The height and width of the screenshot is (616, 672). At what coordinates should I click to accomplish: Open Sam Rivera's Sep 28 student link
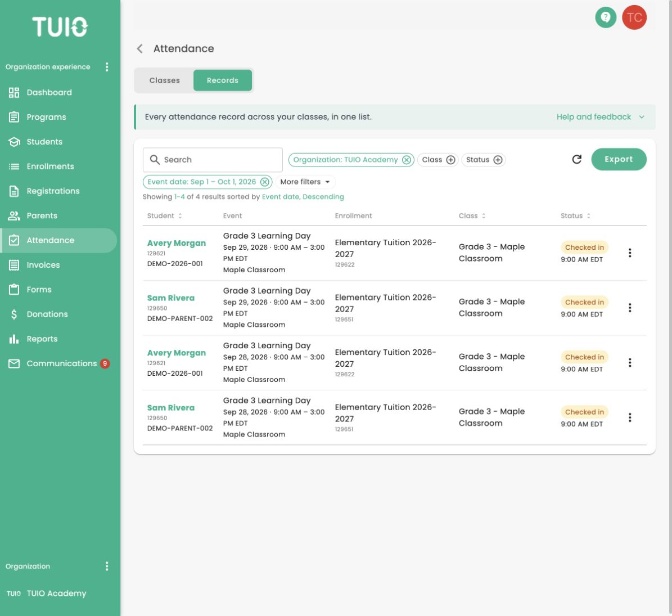tap(170, 408)
